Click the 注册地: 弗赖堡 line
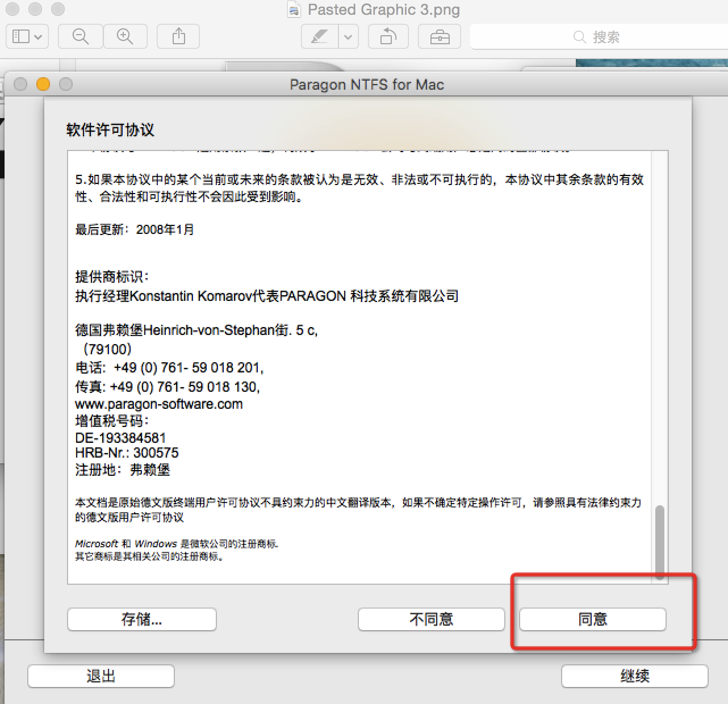Viewport: 728px width, 704px height. pos(123,470)
